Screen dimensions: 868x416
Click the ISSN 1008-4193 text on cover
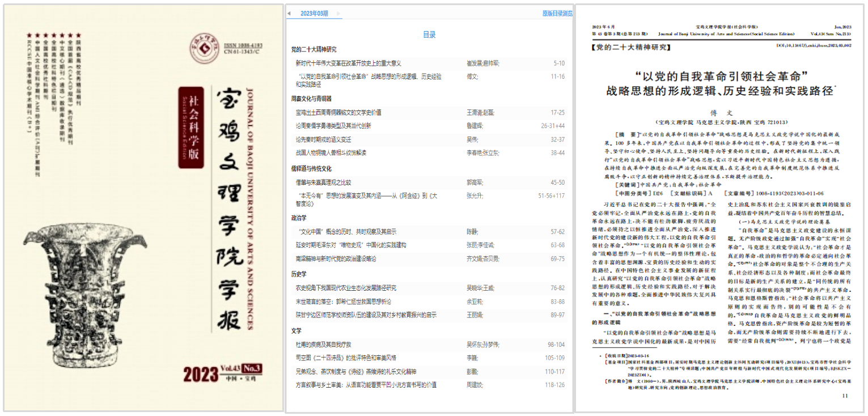(x=243, y=45)
